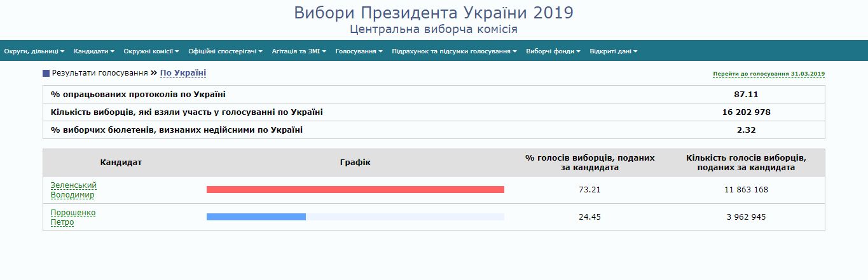Expand the Офіційні спостерігачі menu

(x=225, y=51)
